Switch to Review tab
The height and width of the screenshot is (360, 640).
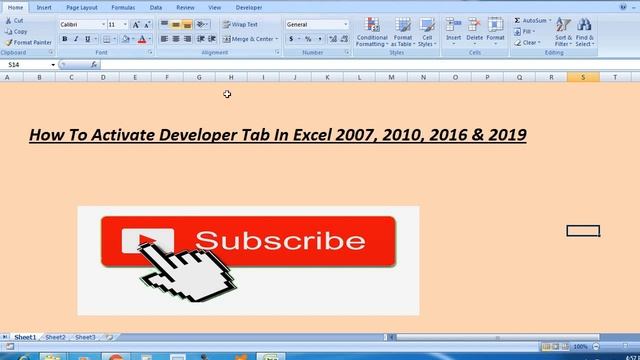tap(185, 7)
